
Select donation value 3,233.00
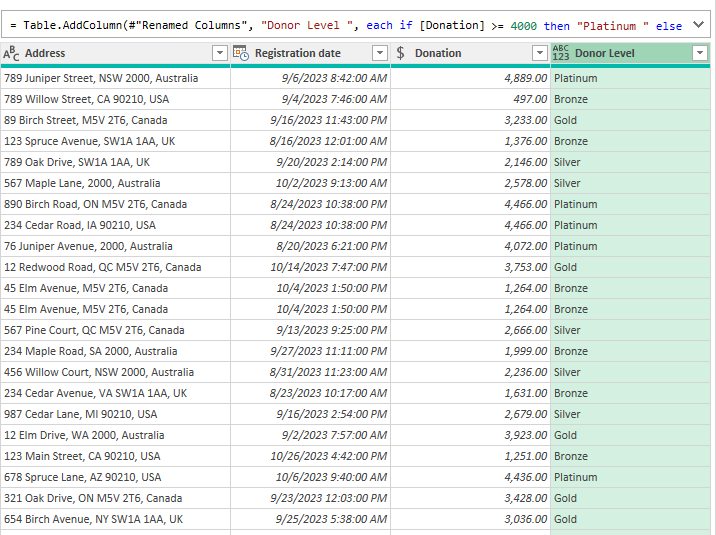click(471, 120)
